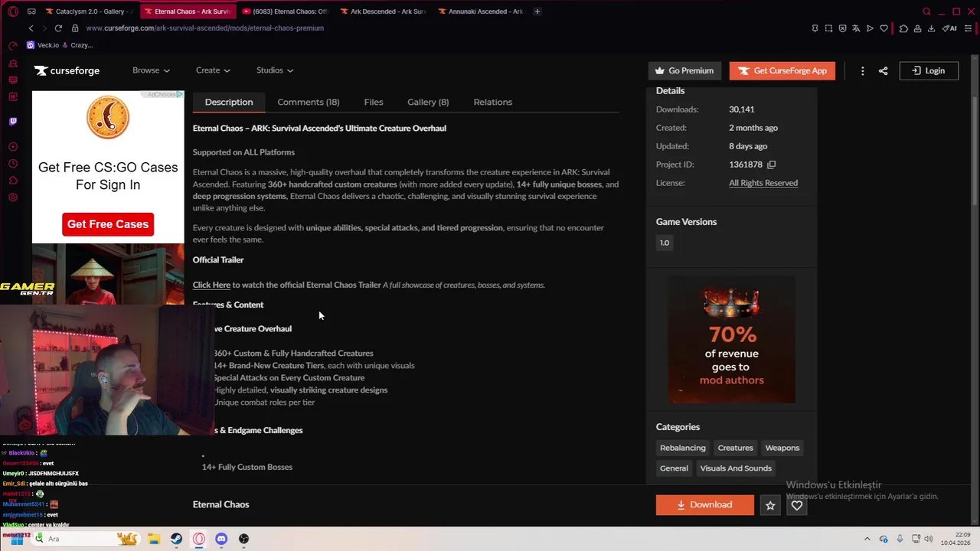This screenshot has height=551, width=980.
Task: Star the mod next to Download
Action: tap(770, 505)
